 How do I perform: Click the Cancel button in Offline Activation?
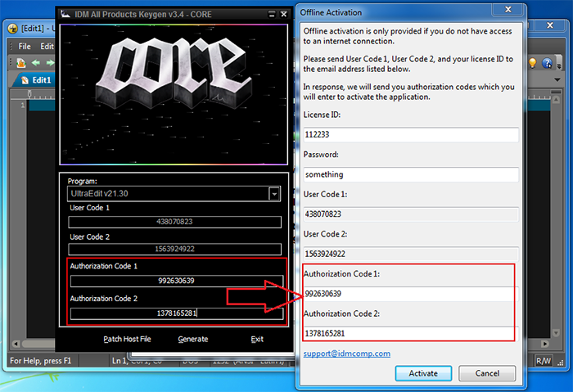pos(487,373)
